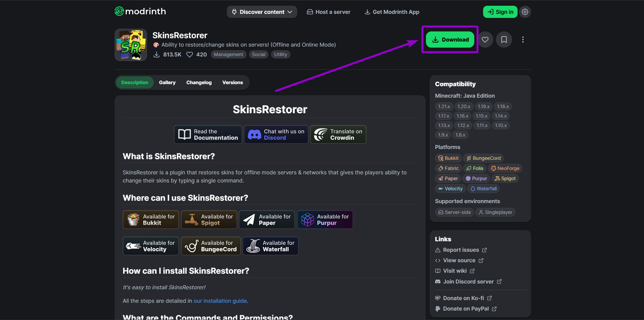Viewport: 644px width, 320px height.
Task: Click the 1.21.x version tag
Action: pos(444,106)
